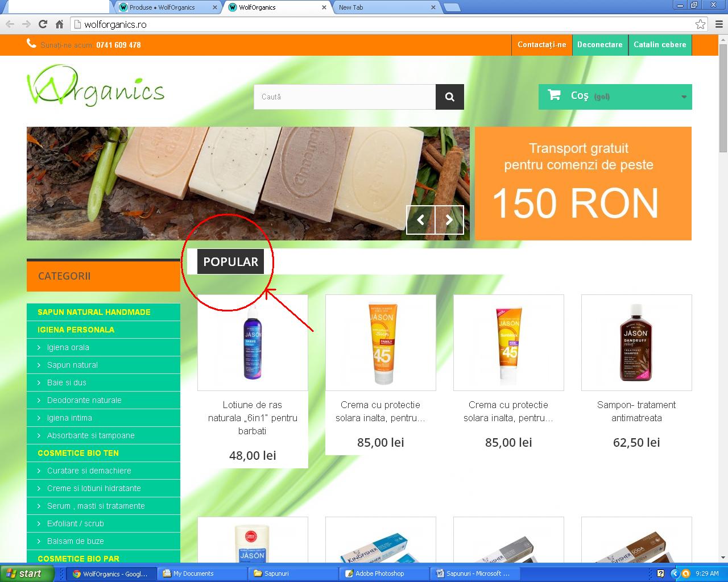Open the Jason Family sunscreen product image
This screenshot has height=582, width=728.
[x=380, y=343]
